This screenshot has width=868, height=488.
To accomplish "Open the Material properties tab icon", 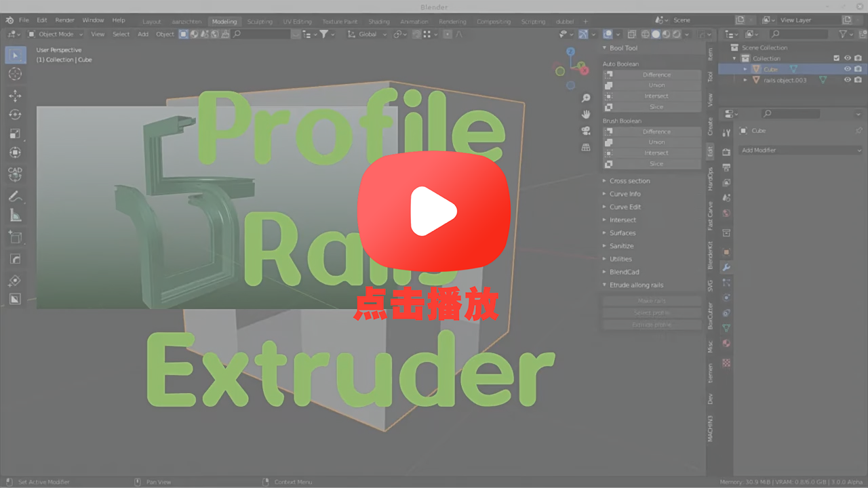I will pyautogui.click(x=726, y=344).
